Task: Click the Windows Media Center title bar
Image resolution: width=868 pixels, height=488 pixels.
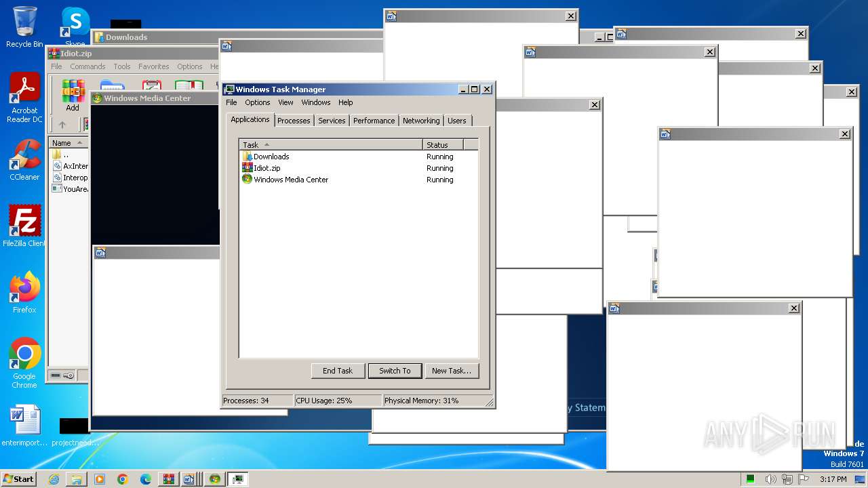Action: 155,98
